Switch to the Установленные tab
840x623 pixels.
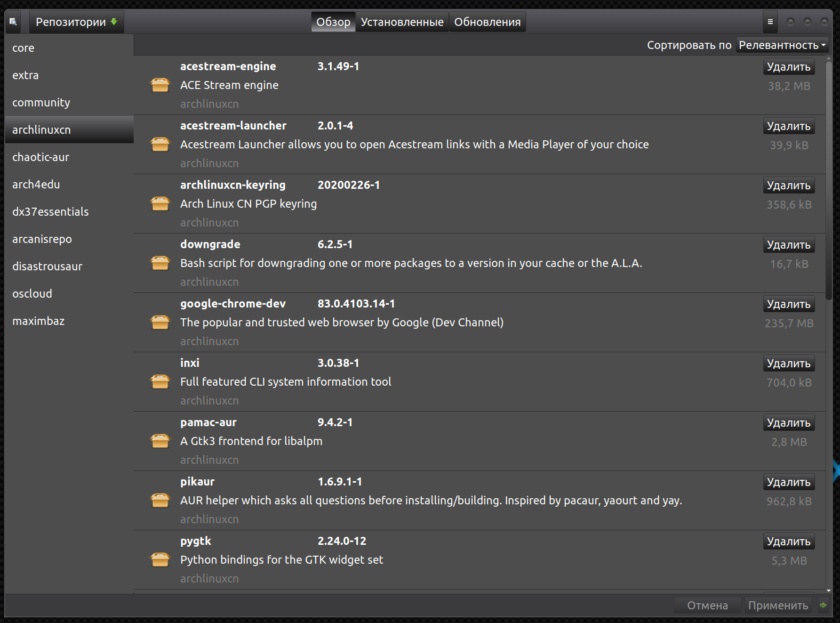(402, 22)
